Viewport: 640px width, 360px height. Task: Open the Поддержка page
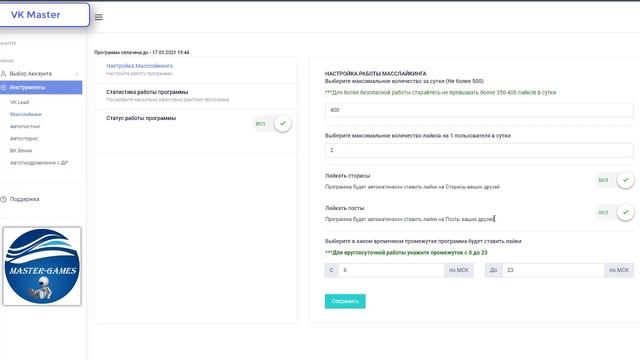24,199
